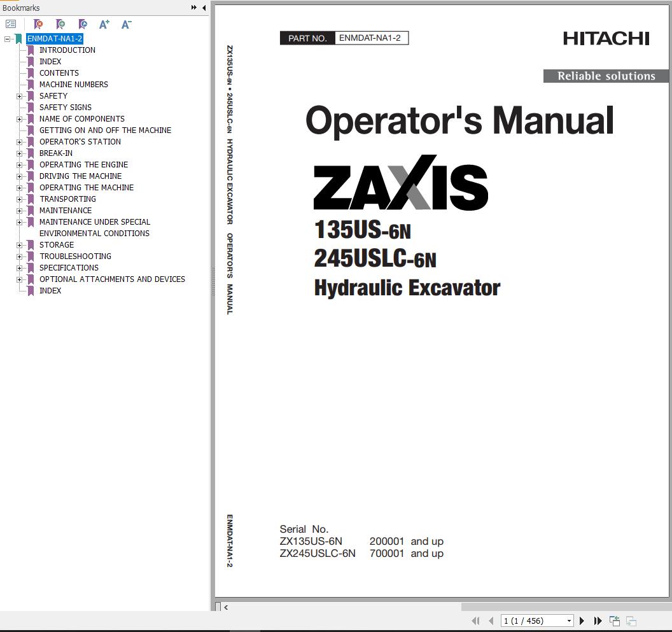Go to the SAFETY bookmark
Screen dimensions: 672x632
(x=53, y=96)
